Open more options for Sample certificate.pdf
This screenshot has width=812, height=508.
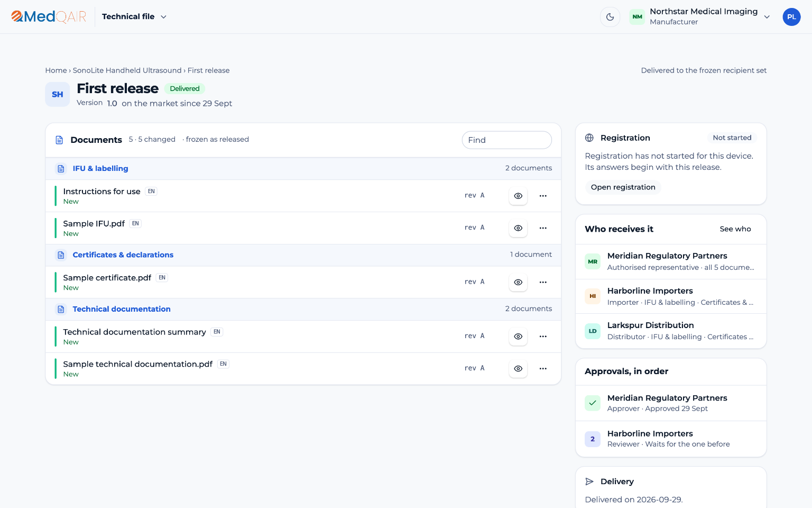click(543, 282)
